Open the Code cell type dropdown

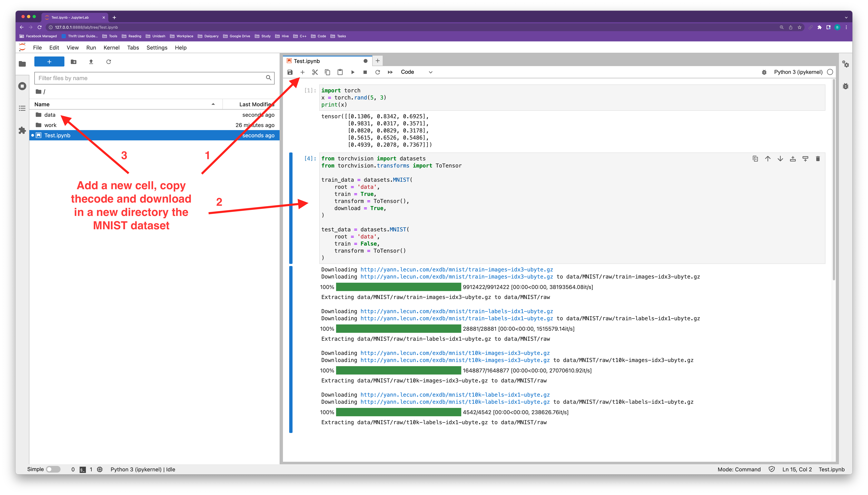(x=416, y=72)
